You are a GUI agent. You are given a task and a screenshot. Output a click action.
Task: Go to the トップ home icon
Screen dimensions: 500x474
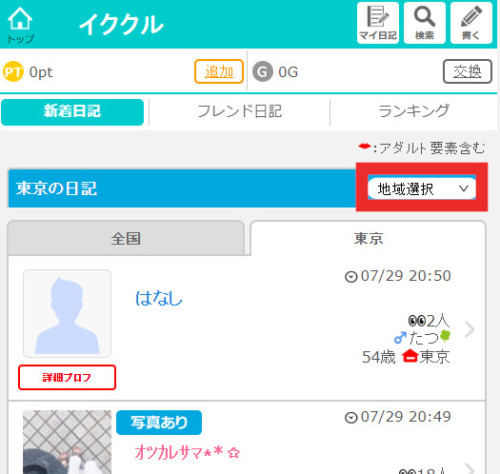[20, 25]
